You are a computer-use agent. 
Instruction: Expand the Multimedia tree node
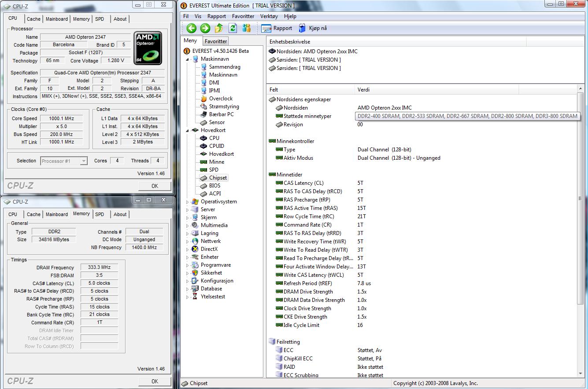tap(187, 225)
